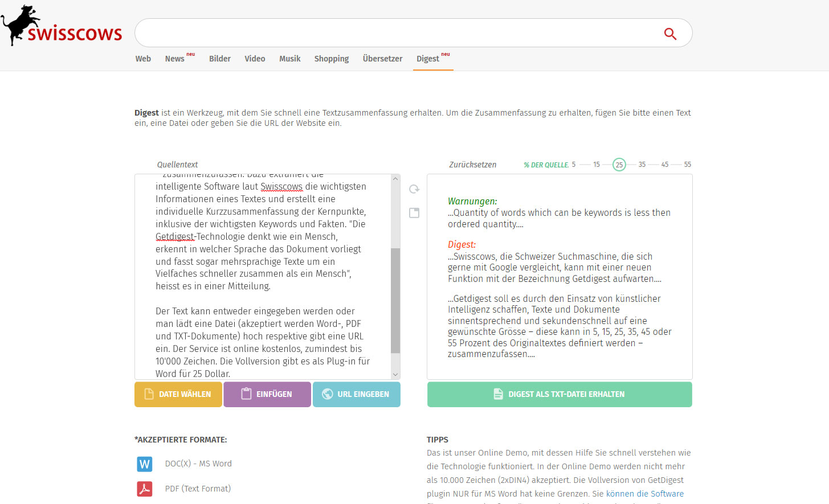829x504 pixels.
Task: Download digest as TXT file button
Action: tap(560, 394)
